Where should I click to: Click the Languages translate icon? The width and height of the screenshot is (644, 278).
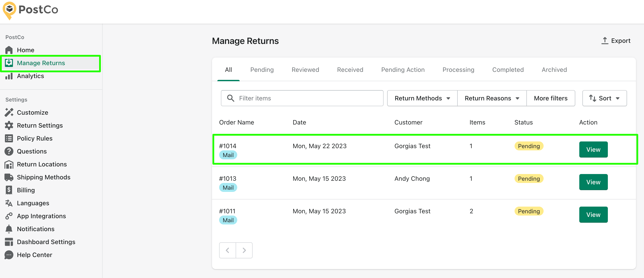9,203
